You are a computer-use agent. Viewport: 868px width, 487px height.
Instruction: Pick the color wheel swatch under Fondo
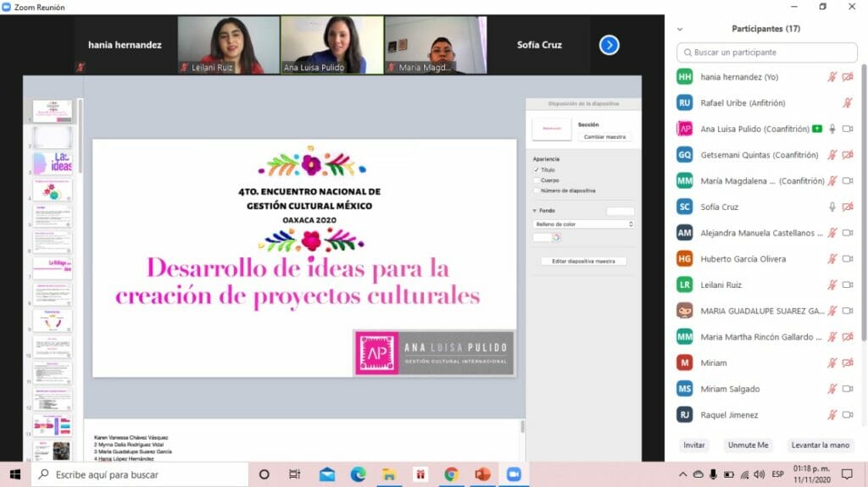coord(556,238)
